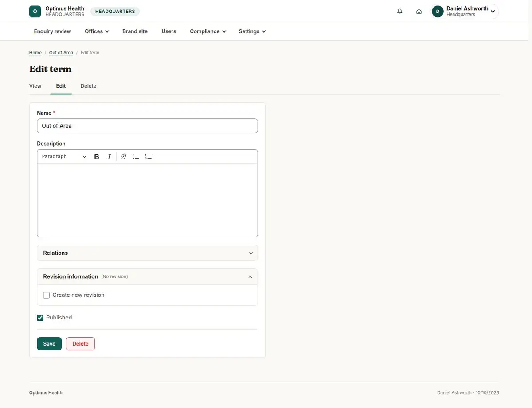Viewport: 532px width, 408px height.
Task: Open the Paragraph format dropdown
Action: point(64,157)
